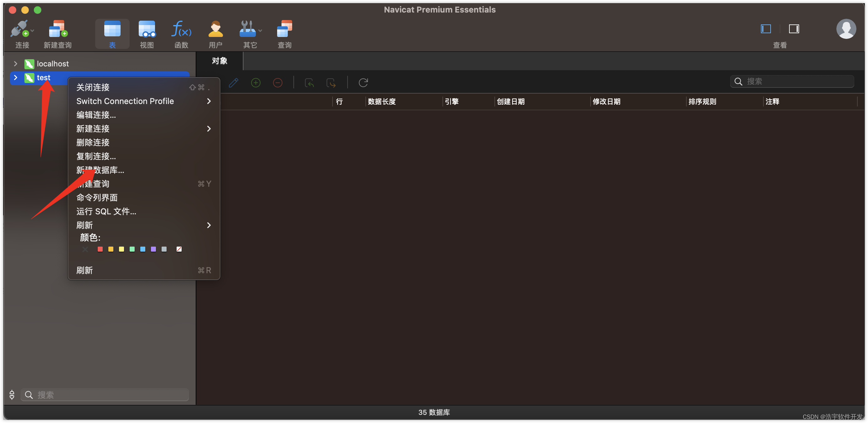This screenshot has width=868, height=423.
Task: Click the objects 搜索 search field
Action: pos(792,81)
